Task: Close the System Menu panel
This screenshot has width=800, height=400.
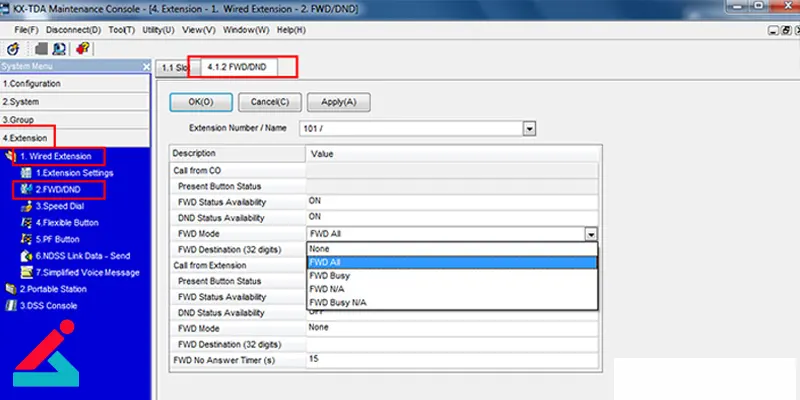Action: point(146,66)
